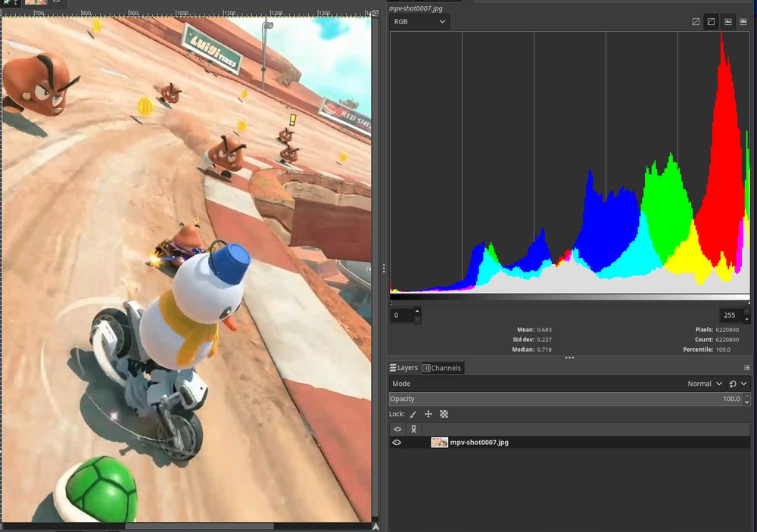Select the layer name mpv-shot0007.jpg
757x532 pixels.
(x=479, y=442)
